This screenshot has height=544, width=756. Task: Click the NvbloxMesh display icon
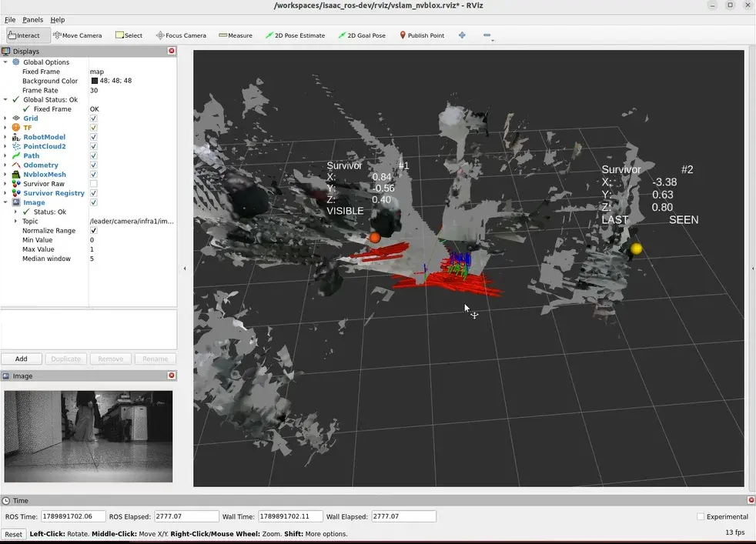(16, 175)
